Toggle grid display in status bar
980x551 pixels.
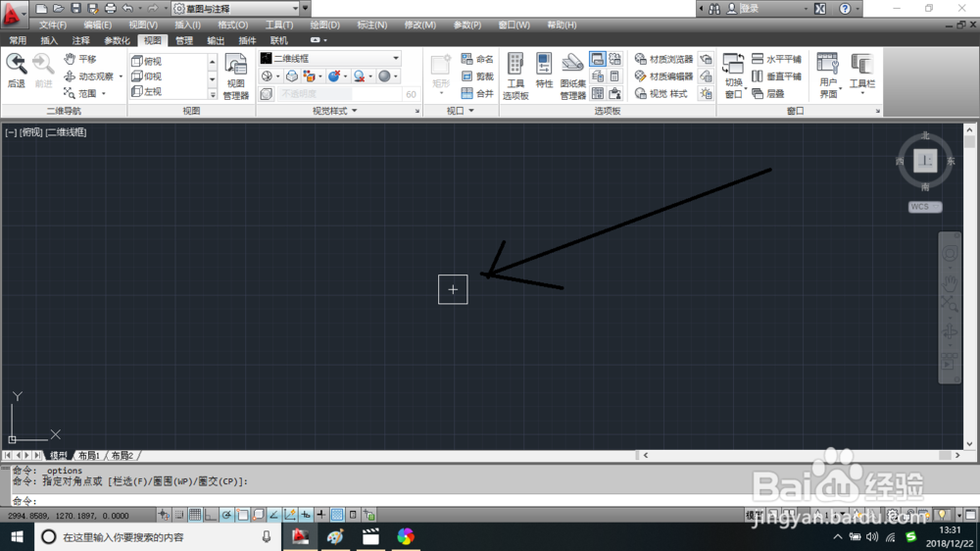coord(195,515)
